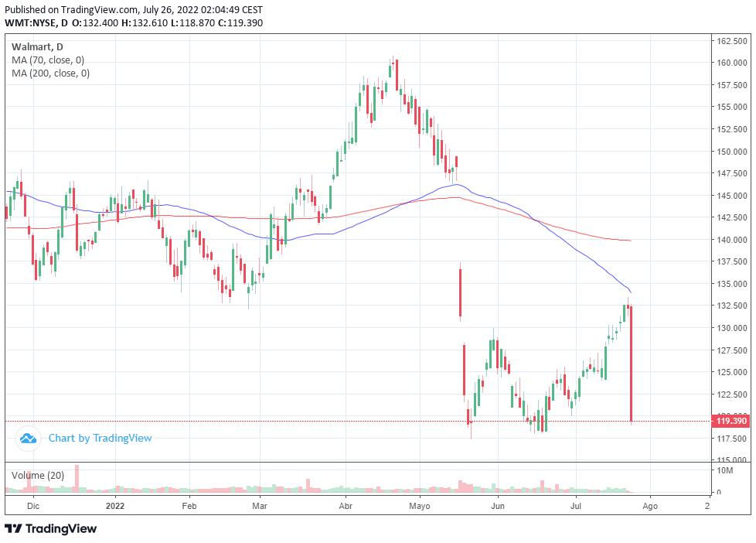Click the 2022 time axis label
Image resolution: width=756 pixels, height=543 pixels.
point(115,506)
